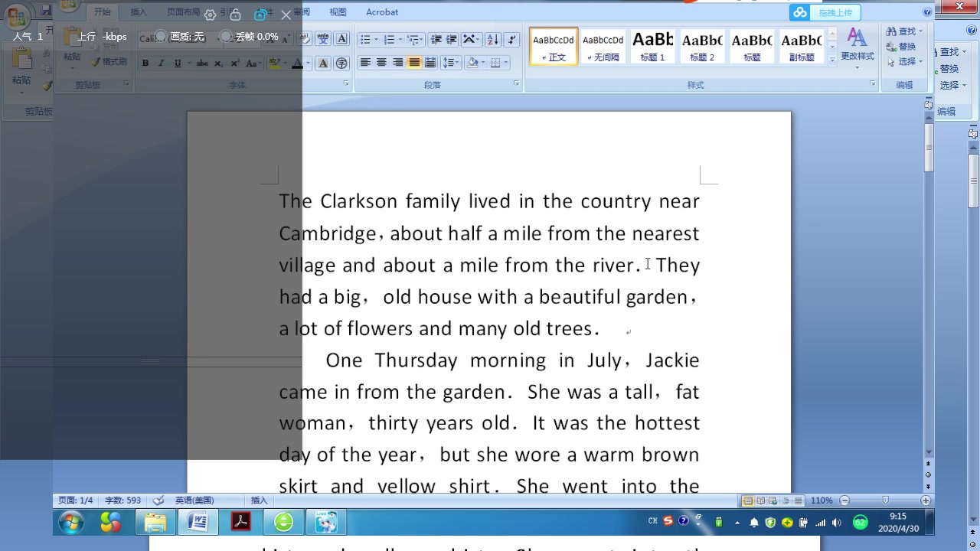The image size is (980, 551).
Task: Click 查找 find button
Action: tap(903, 31)
